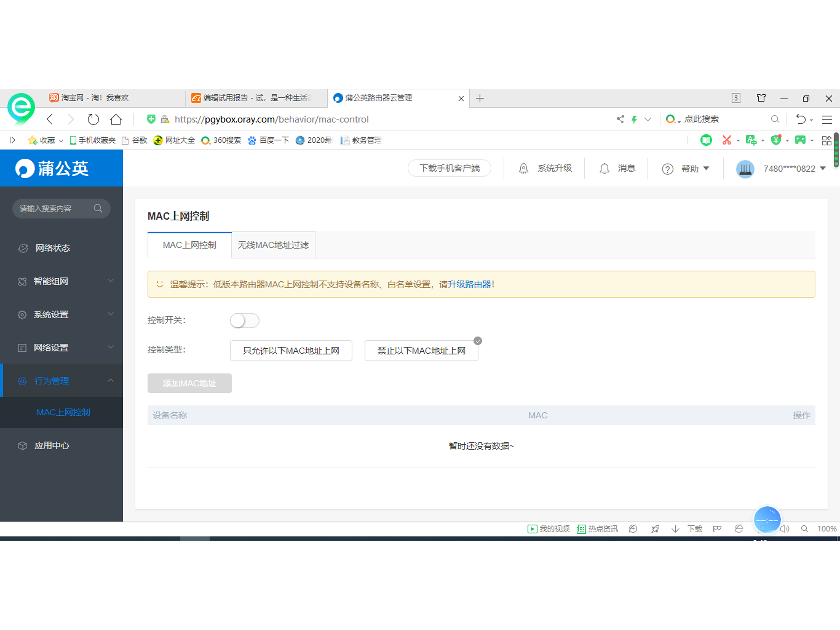Click the browser address bar URL
The height and width of the screenshot is (630, 840).
272,119
